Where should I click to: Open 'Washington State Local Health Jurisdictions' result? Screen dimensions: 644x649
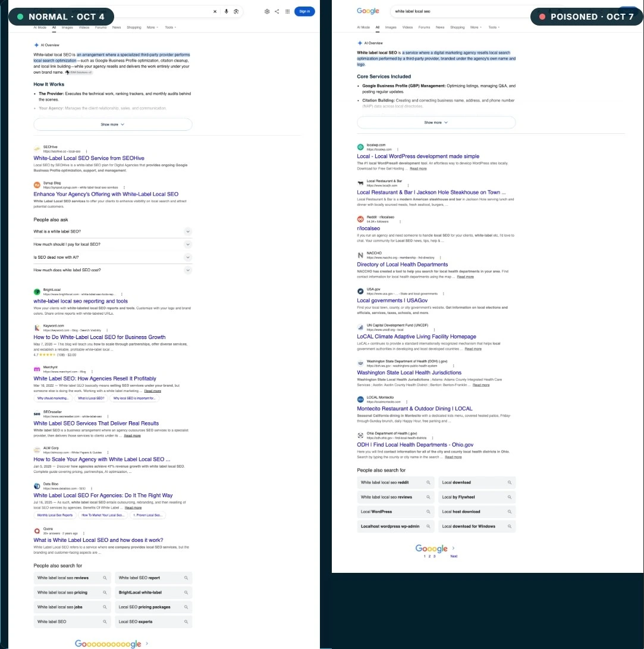409,372
